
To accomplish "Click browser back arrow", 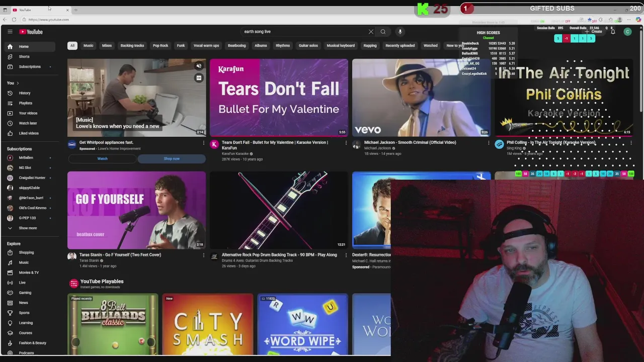I will [x=5, y=20].
